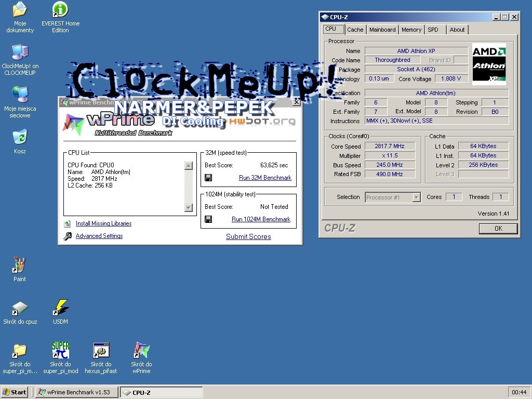Launch Skrót do hexus_pifast shortcut
This screenshot has height=399, width=532.
(101, 358)
